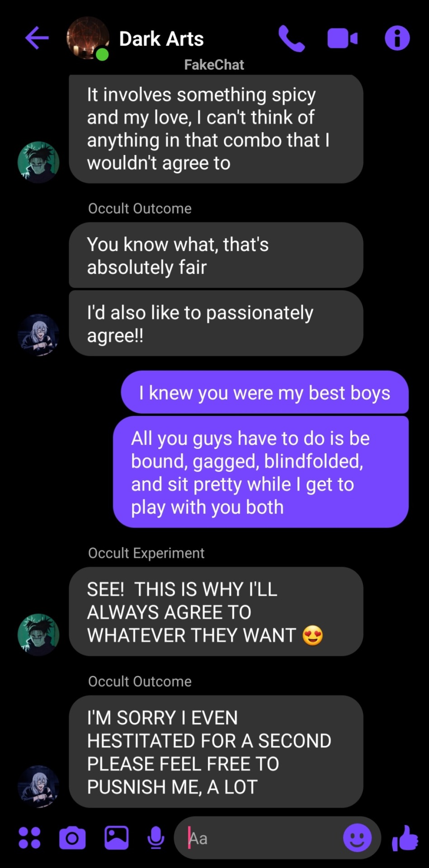Open Occult Outcome avatar beside 'passionately agree' message

point(38,335)
